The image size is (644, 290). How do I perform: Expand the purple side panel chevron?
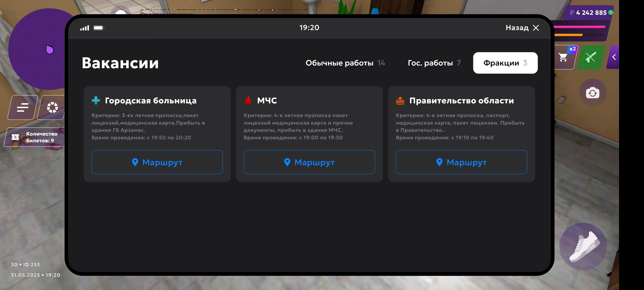[614, 57]
